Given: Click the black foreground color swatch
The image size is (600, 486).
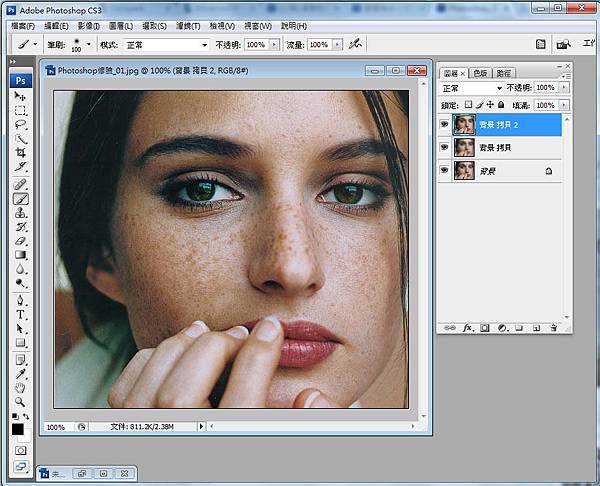Looking at the screenshot, I should coord(18,428).
